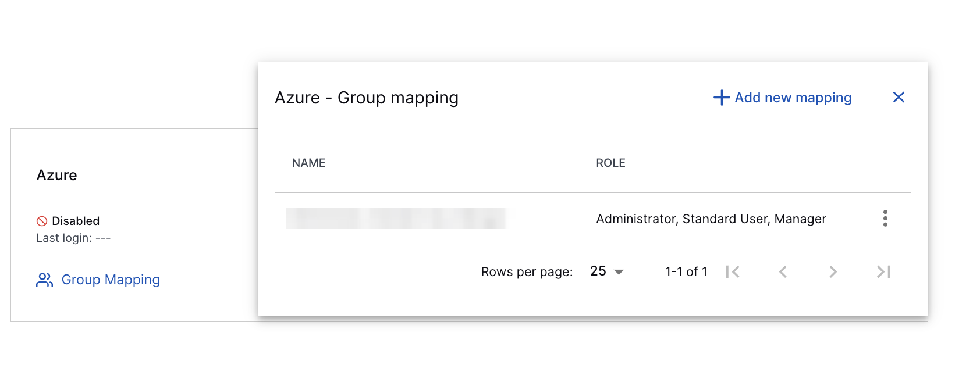
Task: Click the 'Azure - Group mapping' dialog title
Action: (367, 98)
